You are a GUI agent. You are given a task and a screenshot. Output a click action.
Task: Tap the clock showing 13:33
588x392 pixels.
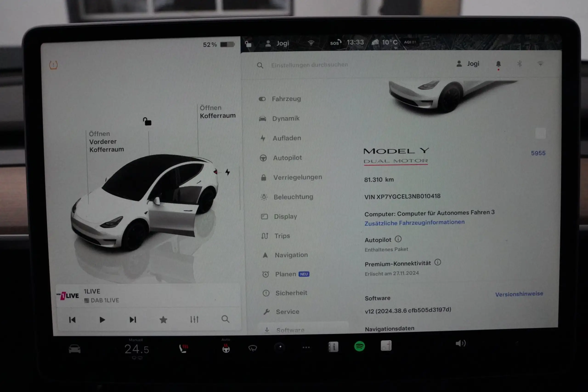click(x=355, y=42)
